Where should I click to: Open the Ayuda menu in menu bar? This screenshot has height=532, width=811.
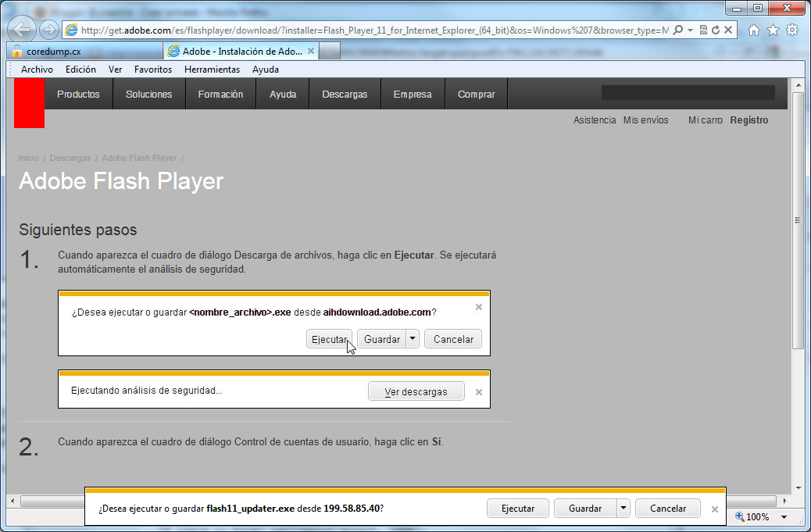(266, 70)
